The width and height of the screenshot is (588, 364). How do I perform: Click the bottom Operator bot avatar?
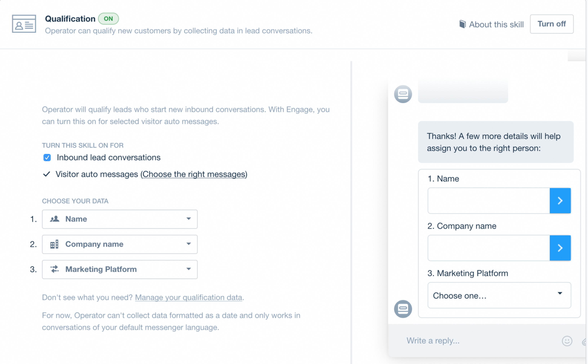click(403, 309)
